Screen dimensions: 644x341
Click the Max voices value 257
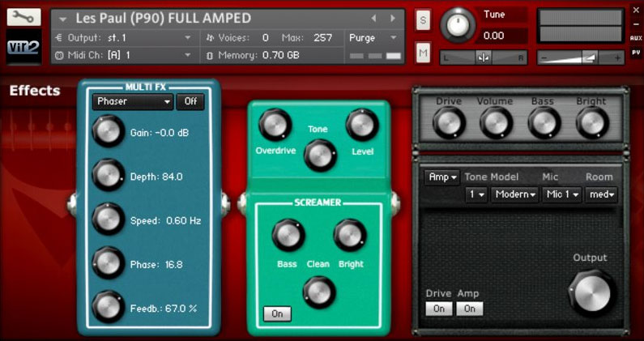coord(323,38)
